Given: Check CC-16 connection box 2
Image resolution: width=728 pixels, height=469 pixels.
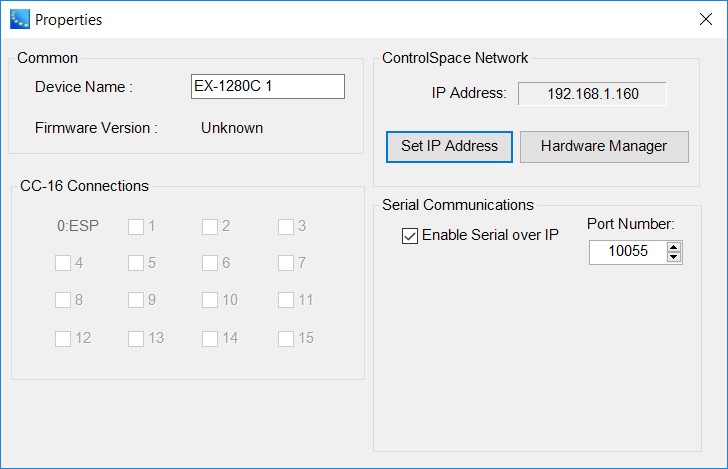Looking at the screenshot, I should [210, 227].
